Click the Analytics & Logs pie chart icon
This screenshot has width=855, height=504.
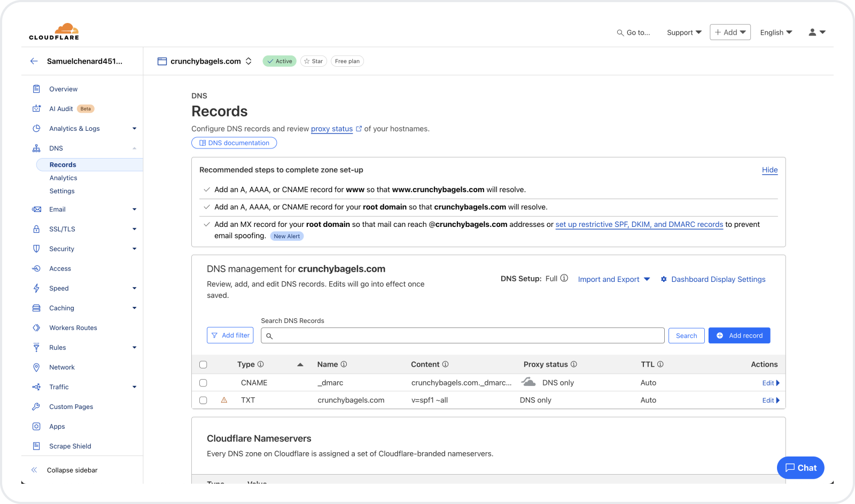(x=36, y=128)
